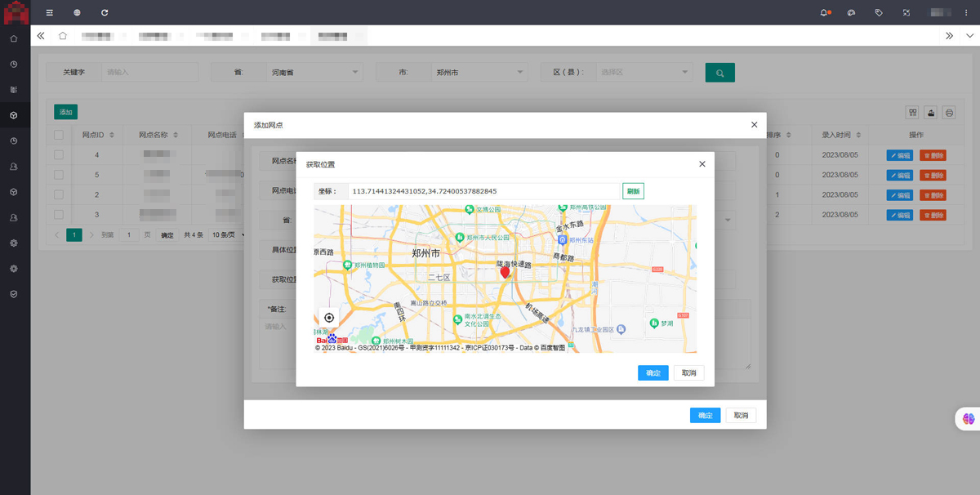This screenshot has height=495, width=980.
Task: Click 取消 in the 获取位置 dialog
Action: (x=688, y=373)
